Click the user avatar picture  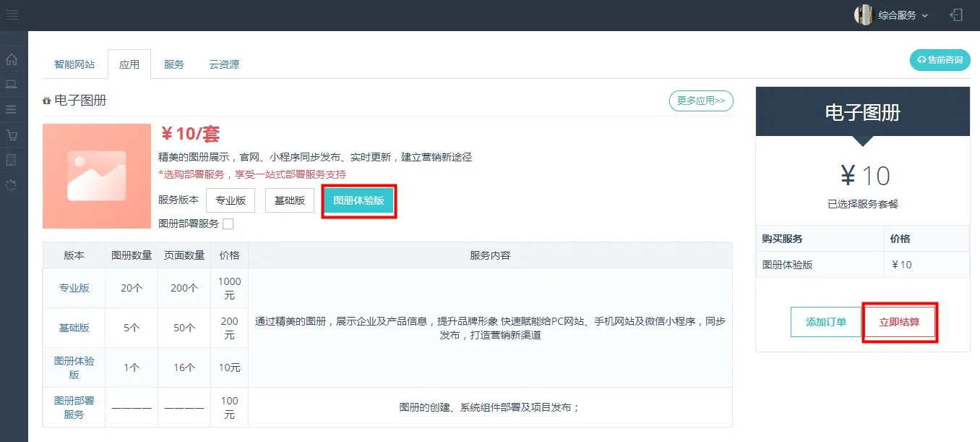864,15
